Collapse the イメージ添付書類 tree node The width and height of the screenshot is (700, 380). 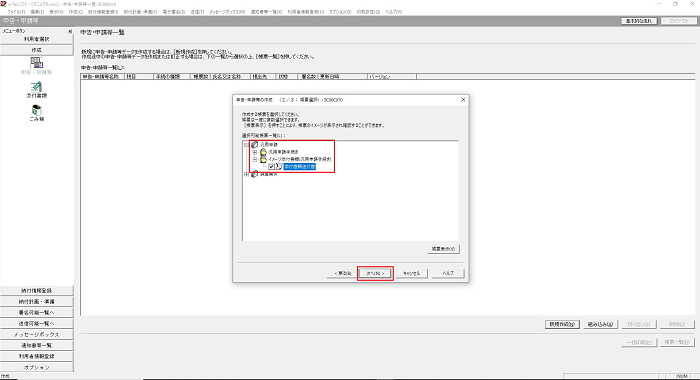click(254, 159)
